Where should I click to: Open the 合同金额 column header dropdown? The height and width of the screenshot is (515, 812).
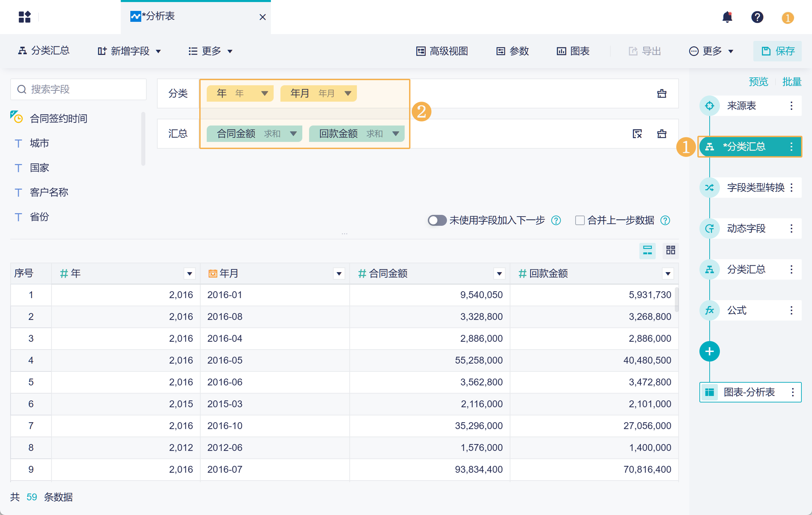coord(499,274)
